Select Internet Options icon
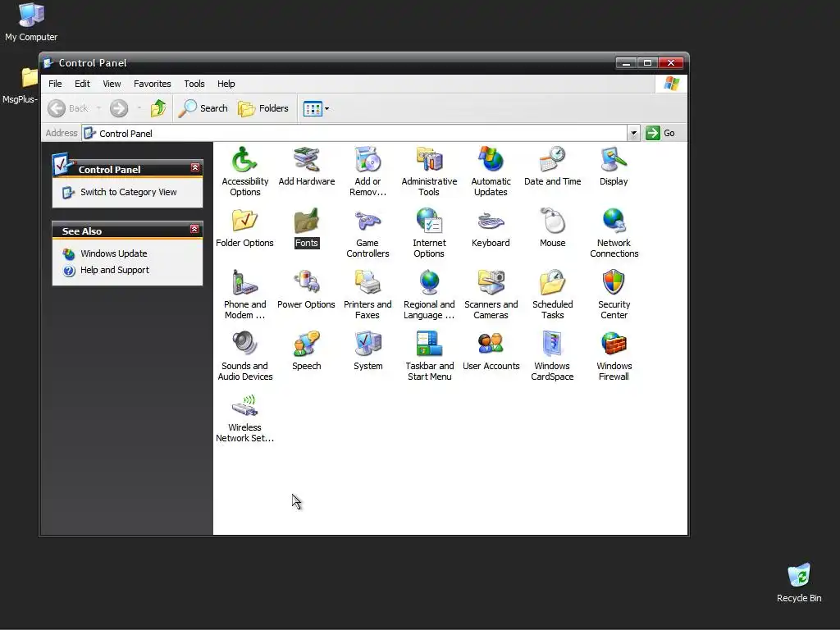This screenshot has height=630, width=840. coord(429,221)
